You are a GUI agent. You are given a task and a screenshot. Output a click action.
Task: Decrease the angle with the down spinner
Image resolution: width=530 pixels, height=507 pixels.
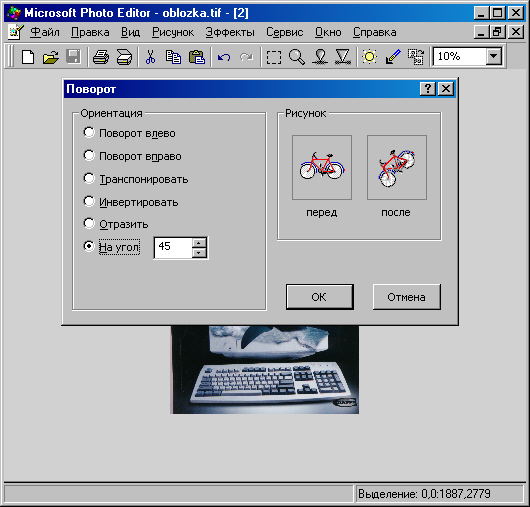click(199, 253)
